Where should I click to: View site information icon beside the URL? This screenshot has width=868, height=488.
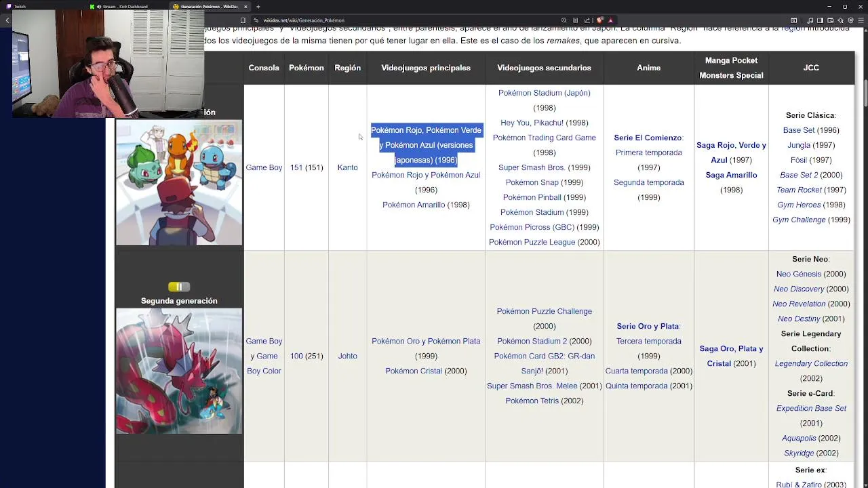coord(256,20)
